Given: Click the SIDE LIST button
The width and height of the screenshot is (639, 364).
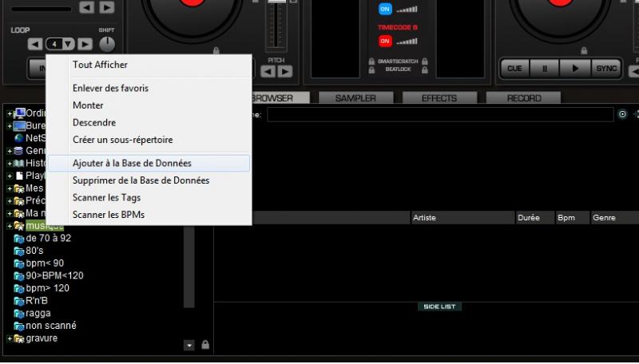Looking at the screenshot, I should coord(439,307).
